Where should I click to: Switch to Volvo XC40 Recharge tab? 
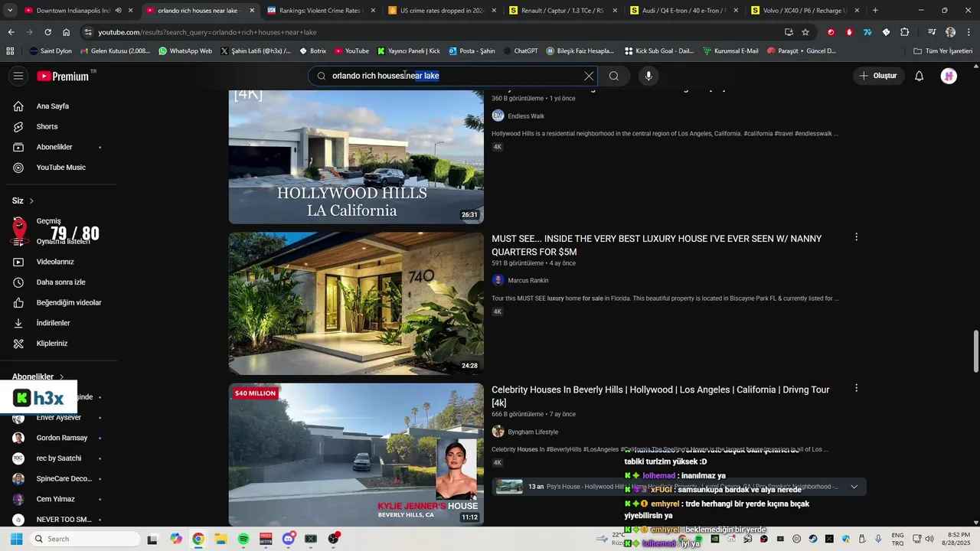click(x=803, y=11)
